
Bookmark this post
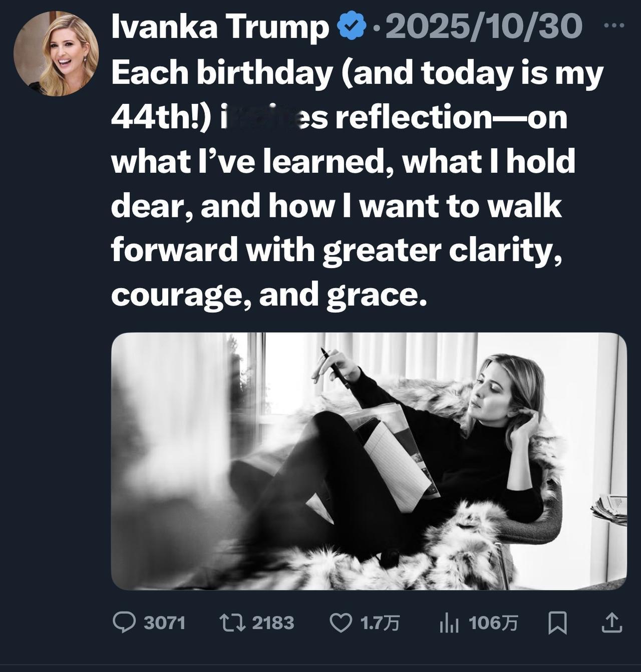pyautogui.click(x=557, y=622)
